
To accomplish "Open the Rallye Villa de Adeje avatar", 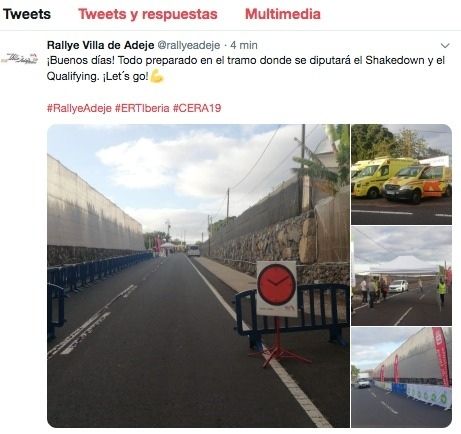I will coord(19,58).
